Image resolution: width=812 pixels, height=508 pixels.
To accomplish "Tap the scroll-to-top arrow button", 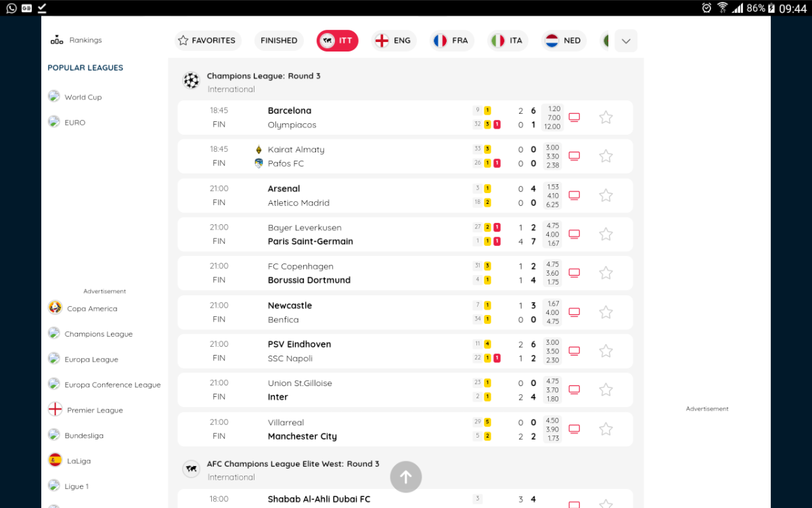I will pyautogui.click(x=406, y=477).
